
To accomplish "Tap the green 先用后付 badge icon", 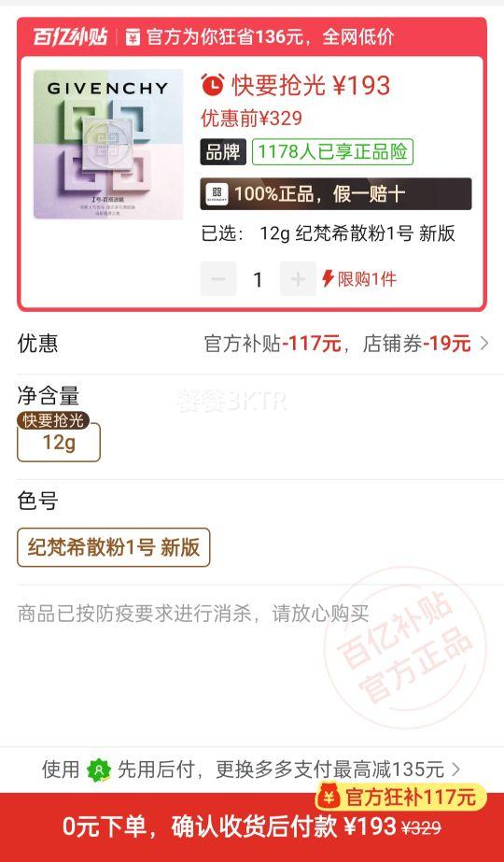I will coord(98,770).
